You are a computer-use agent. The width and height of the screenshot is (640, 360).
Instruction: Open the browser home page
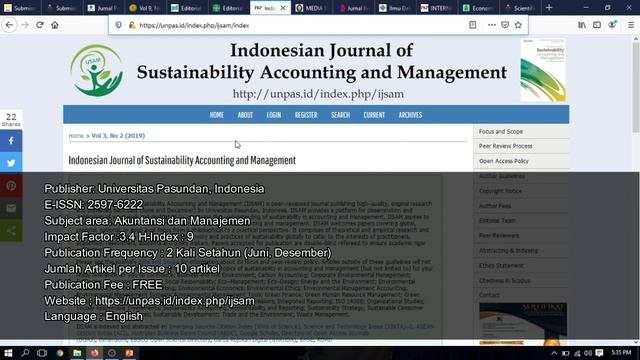[x=55, y=25]
